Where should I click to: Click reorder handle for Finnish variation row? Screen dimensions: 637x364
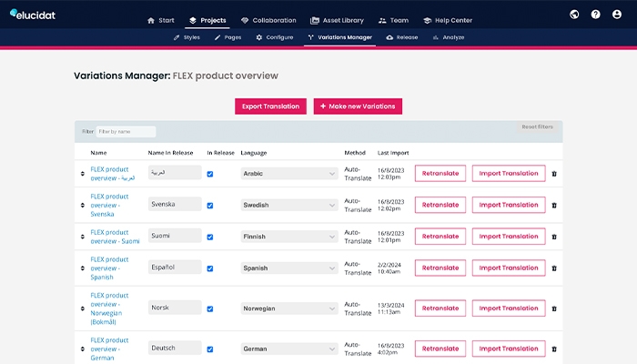pos(83,237)
